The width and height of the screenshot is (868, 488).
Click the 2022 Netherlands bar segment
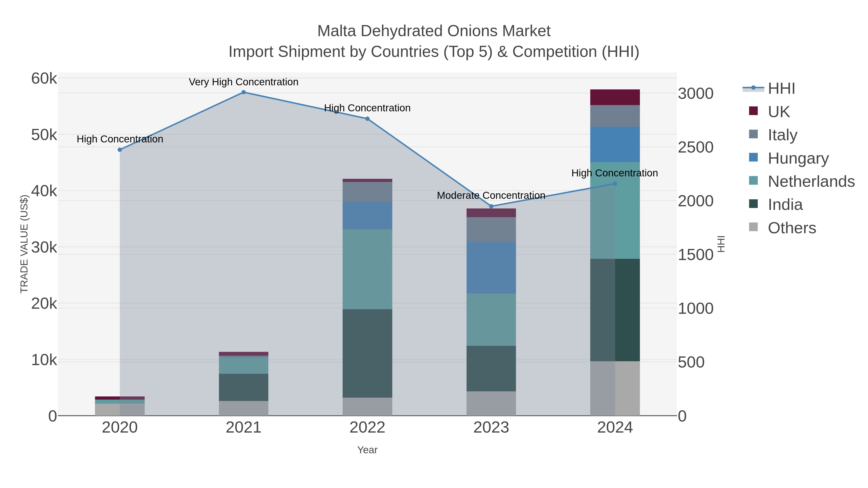367,269
